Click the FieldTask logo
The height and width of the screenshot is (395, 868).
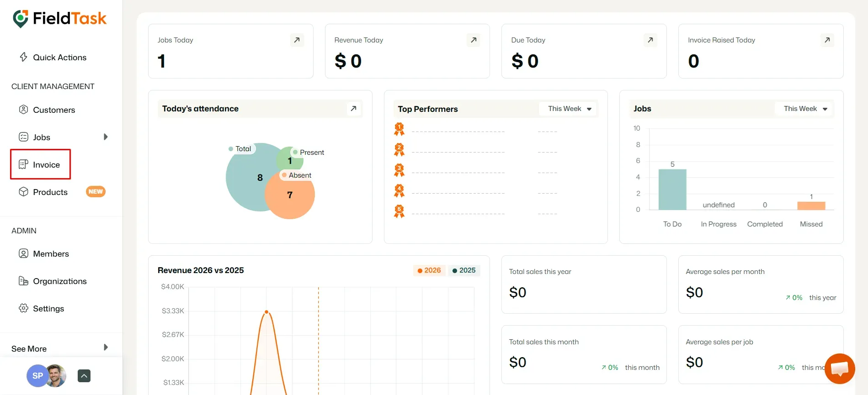59,19
